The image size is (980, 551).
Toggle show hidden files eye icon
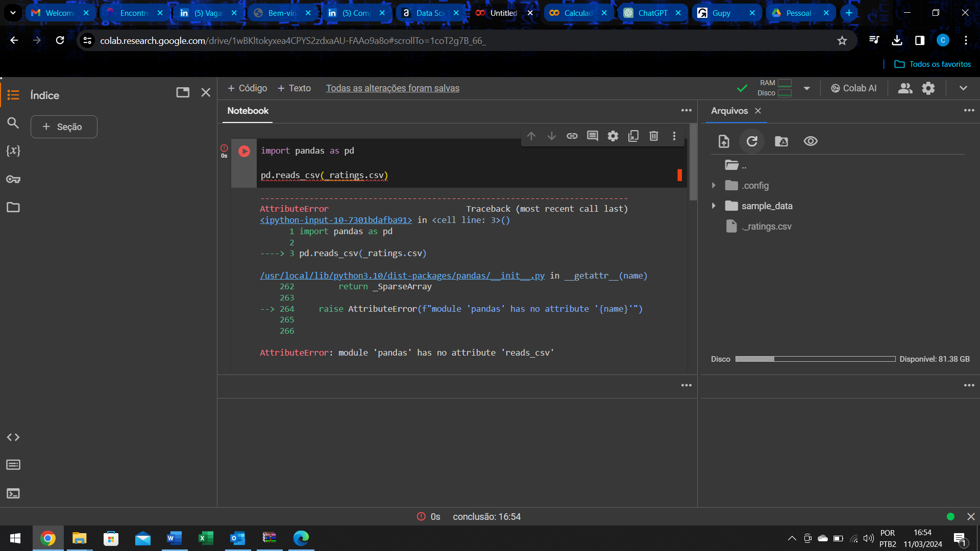(x=811, y=141)
